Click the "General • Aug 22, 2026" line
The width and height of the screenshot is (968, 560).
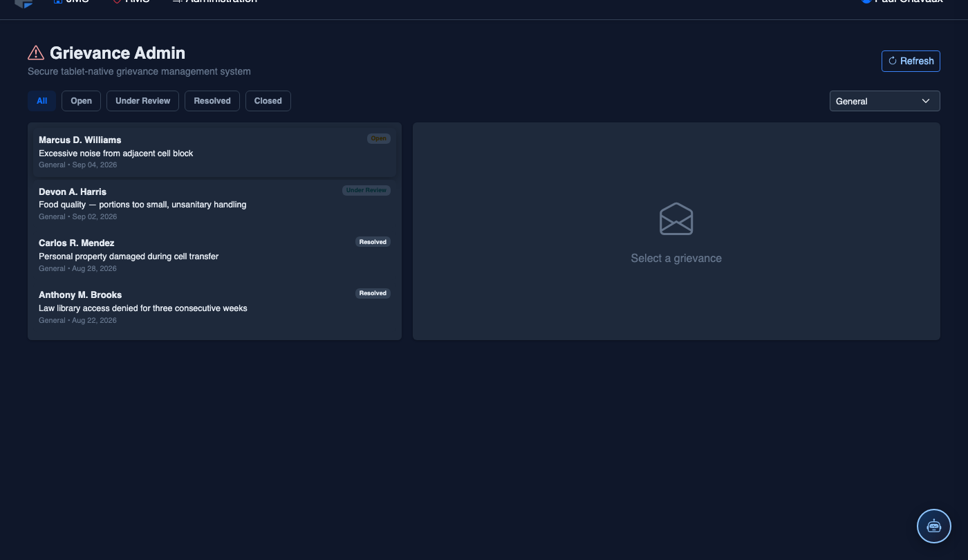78,320
